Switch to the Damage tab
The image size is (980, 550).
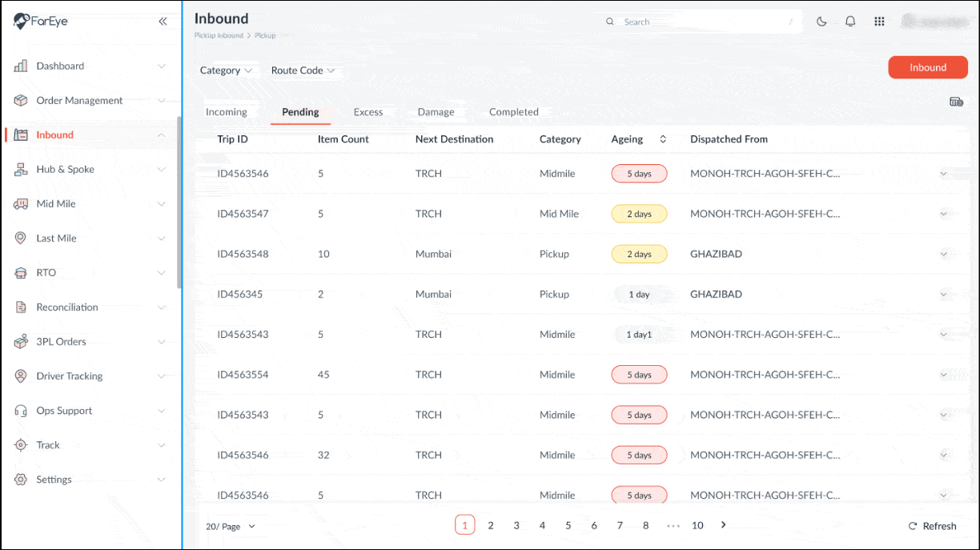point(436,112)
